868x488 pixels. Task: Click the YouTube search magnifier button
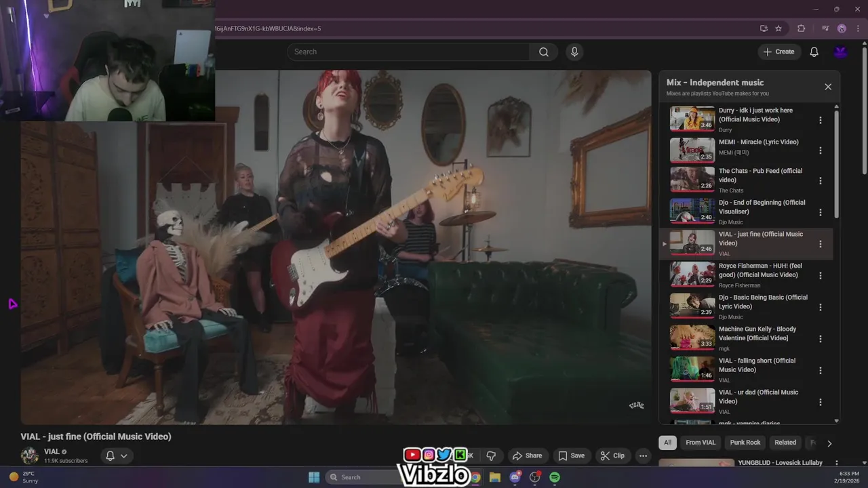[544, 52]
